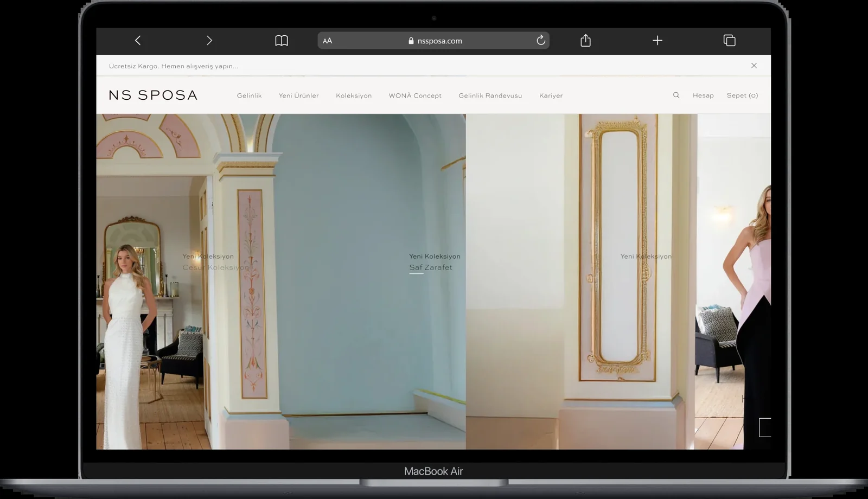
Task: Open the Gelinlik menu item
Action: [249, 95]
